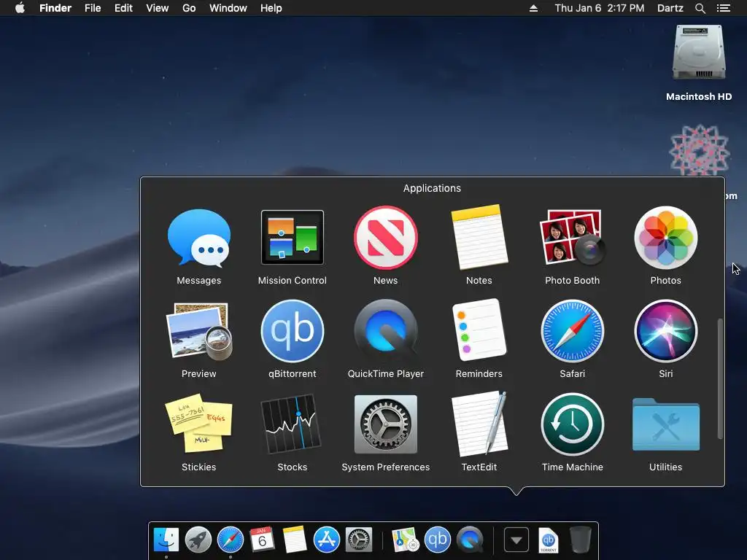Open Calendar in the Dock

click(x=262, y=540)
